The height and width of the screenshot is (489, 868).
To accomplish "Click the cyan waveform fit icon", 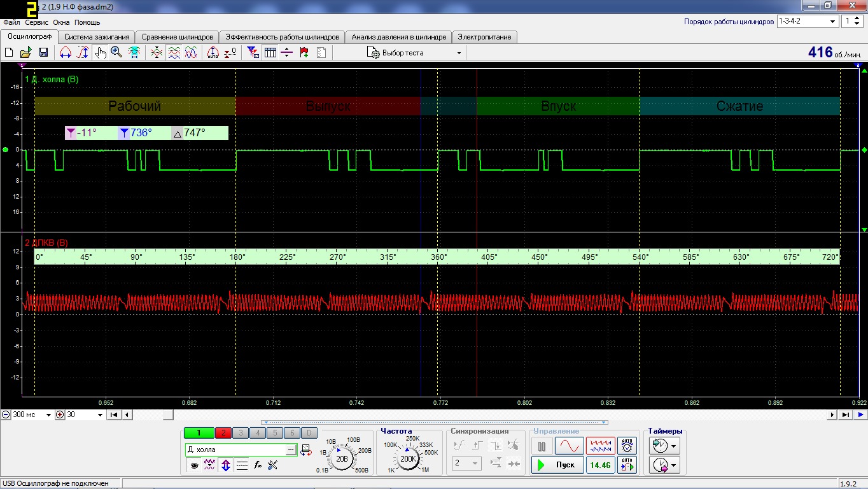I will point(134,53).
